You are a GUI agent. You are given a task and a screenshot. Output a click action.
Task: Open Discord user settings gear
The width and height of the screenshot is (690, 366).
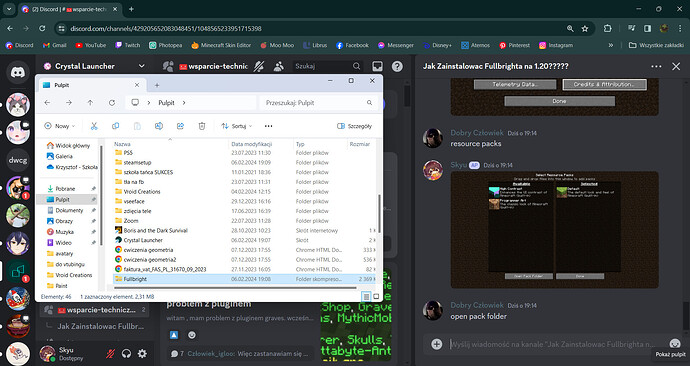[x=142, y=353]
